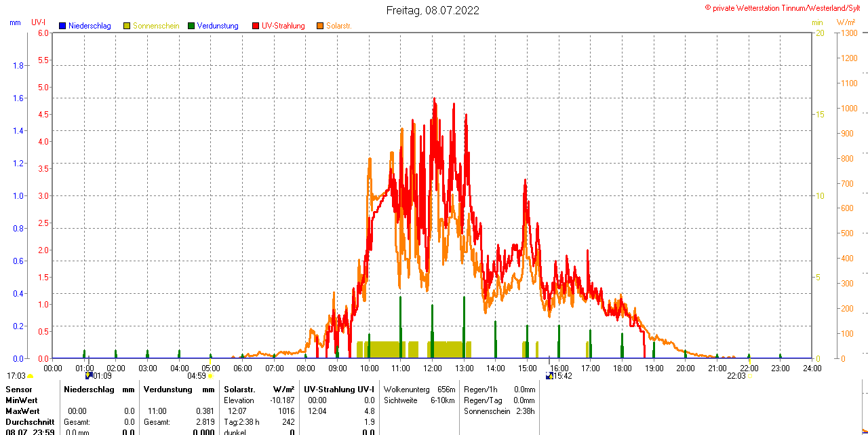Click the Solarstr. W/m² table header
The image size is (868, 435).
259,390
